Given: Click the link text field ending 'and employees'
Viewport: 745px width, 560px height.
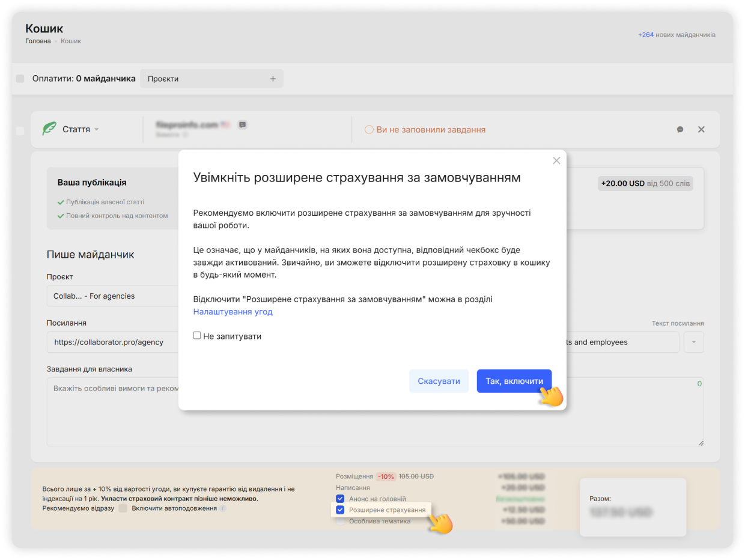Looking at the screenshot, I should coord(623,342).
